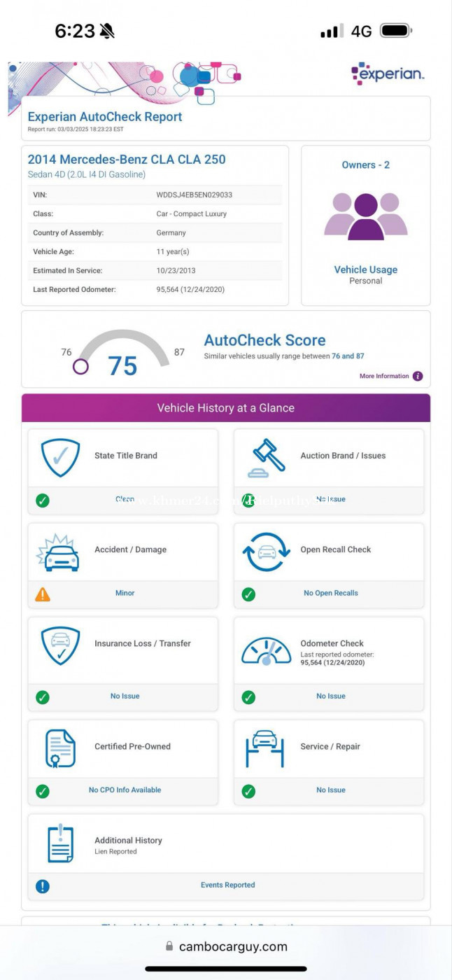
Task: Click the AutoCheck Score gauge
Action: [122, 351]
